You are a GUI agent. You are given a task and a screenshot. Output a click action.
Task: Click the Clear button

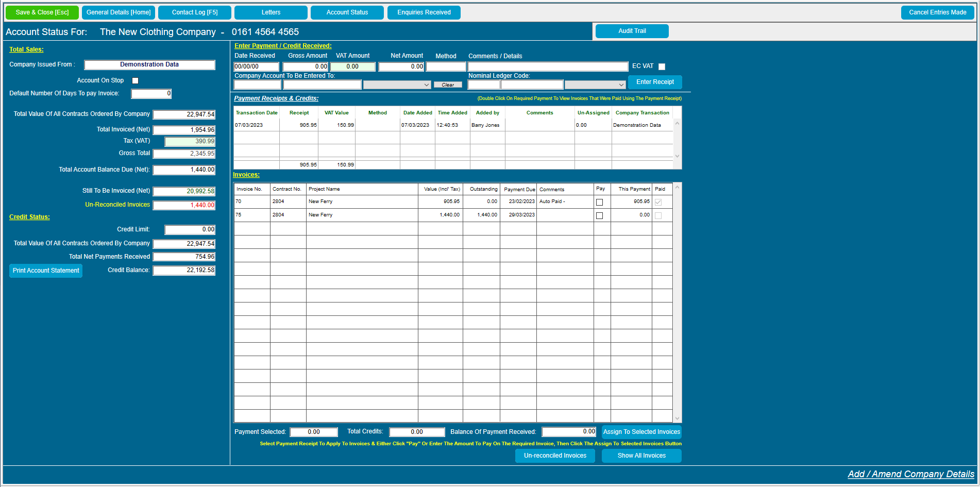click(448, 85)
